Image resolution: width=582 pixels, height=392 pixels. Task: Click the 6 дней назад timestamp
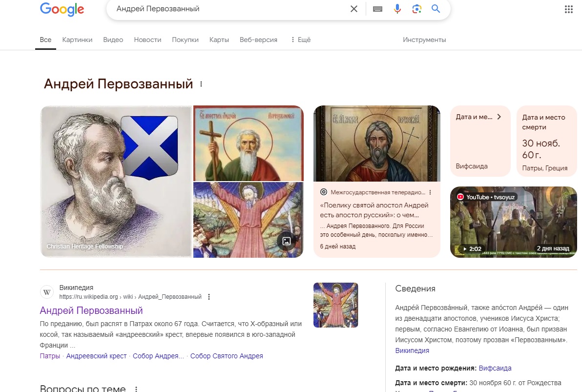tap(338, 247)
